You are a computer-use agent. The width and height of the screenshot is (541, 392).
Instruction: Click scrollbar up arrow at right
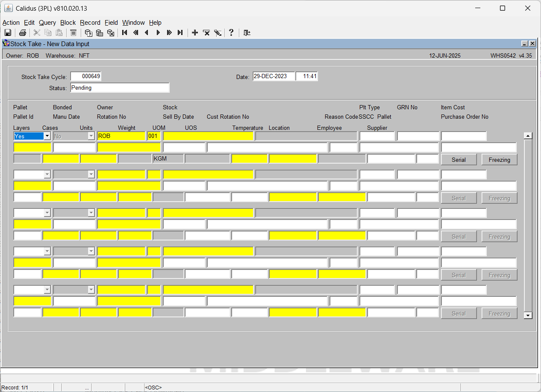click(x=528, y=136)
